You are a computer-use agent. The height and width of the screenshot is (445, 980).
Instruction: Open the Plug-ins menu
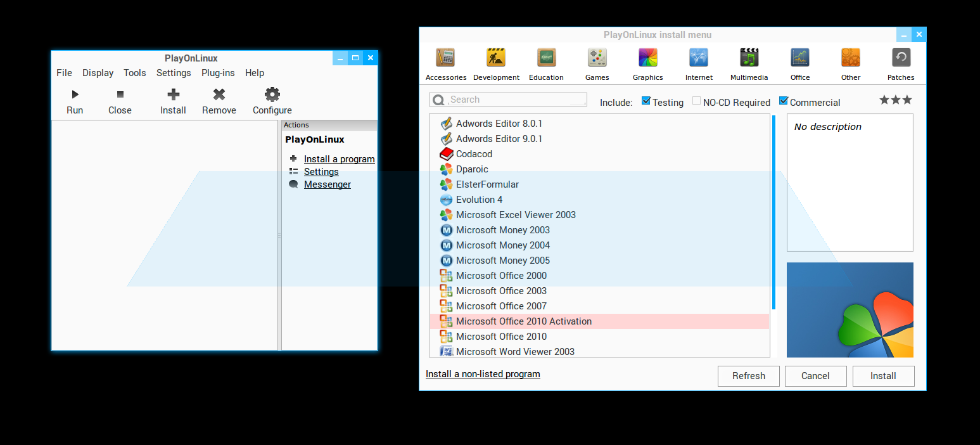click(x=218, y=73)
